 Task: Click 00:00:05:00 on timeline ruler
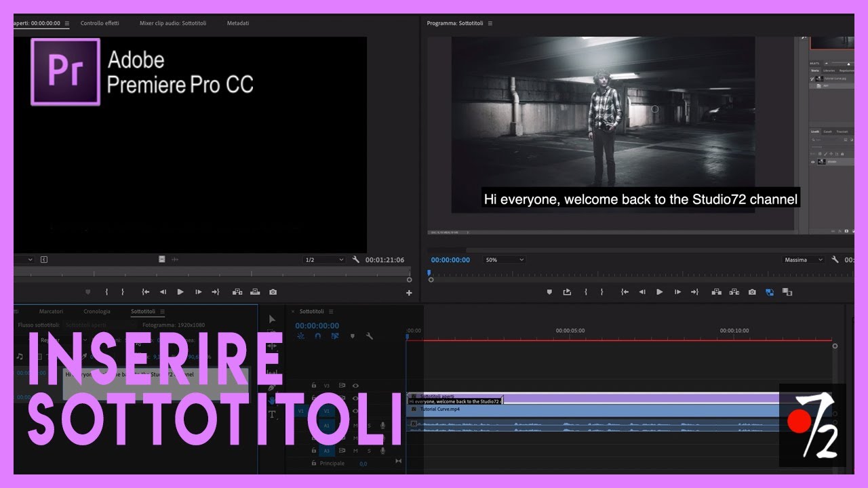click(570, 331)
